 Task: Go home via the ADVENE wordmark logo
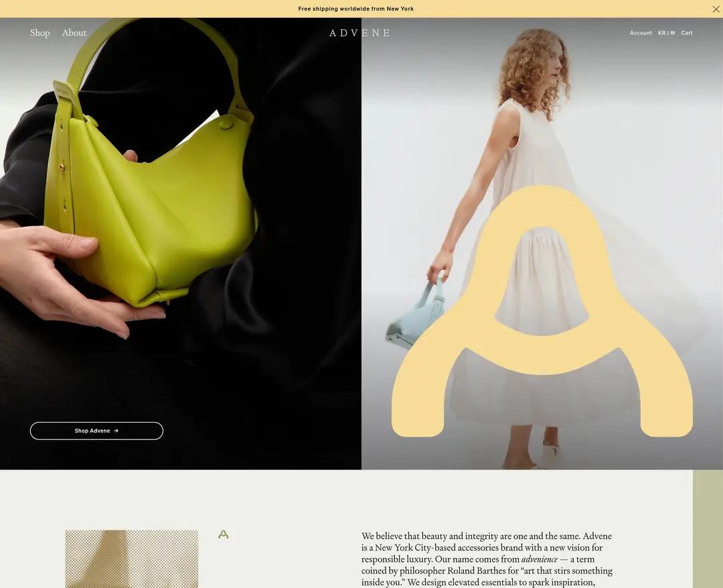(359, 33)
